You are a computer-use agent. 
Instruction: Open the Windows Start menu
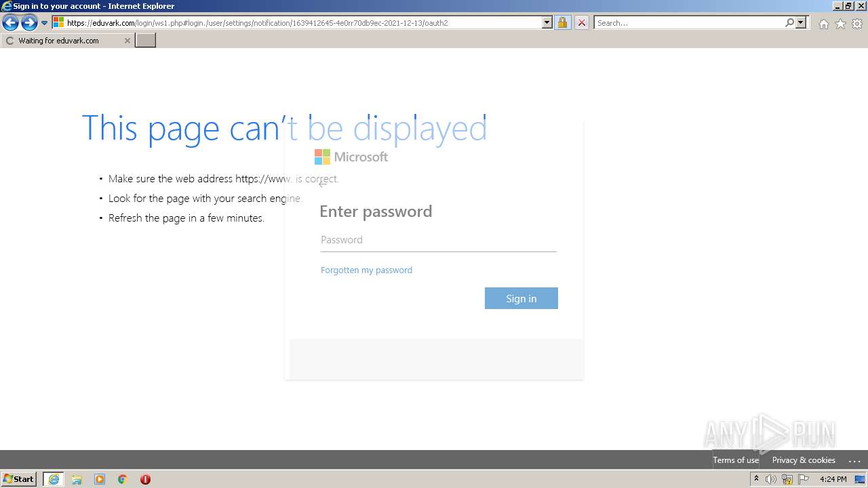tap(18, 479)
